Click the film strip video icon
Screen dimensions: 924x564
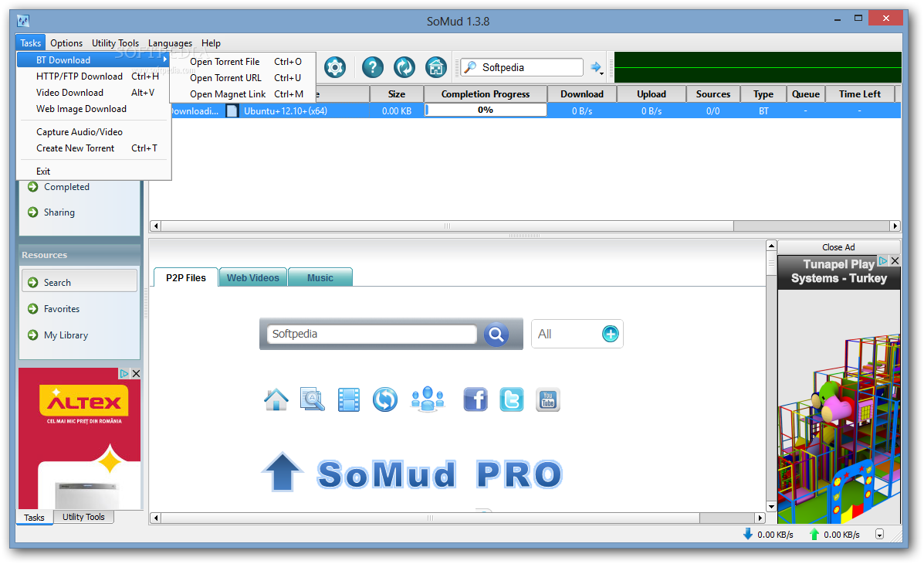click(x=349, y=399)
